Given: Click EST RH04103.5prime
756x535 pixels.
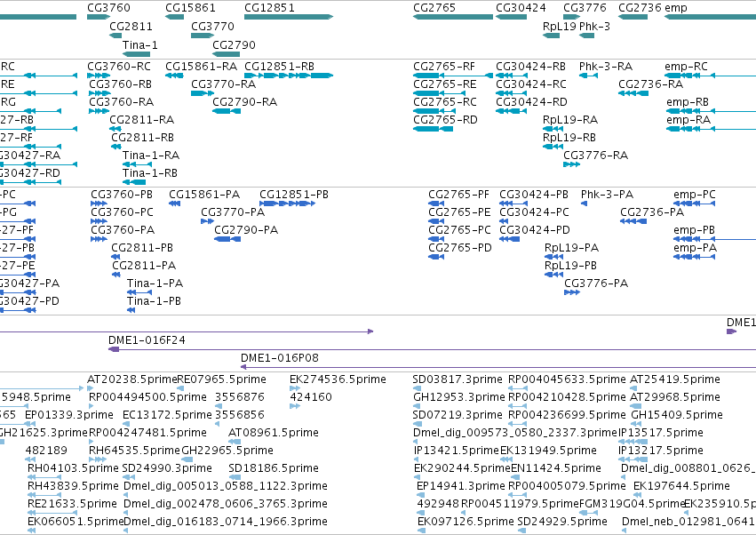Looking at the screenshot, I should point(73,468).
